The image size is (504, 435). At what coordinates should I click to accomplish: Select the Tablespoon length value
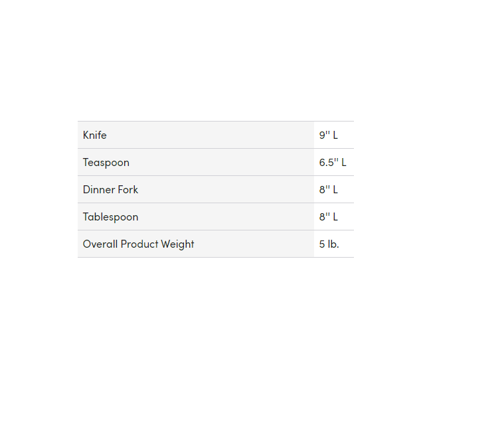point(328,217)
